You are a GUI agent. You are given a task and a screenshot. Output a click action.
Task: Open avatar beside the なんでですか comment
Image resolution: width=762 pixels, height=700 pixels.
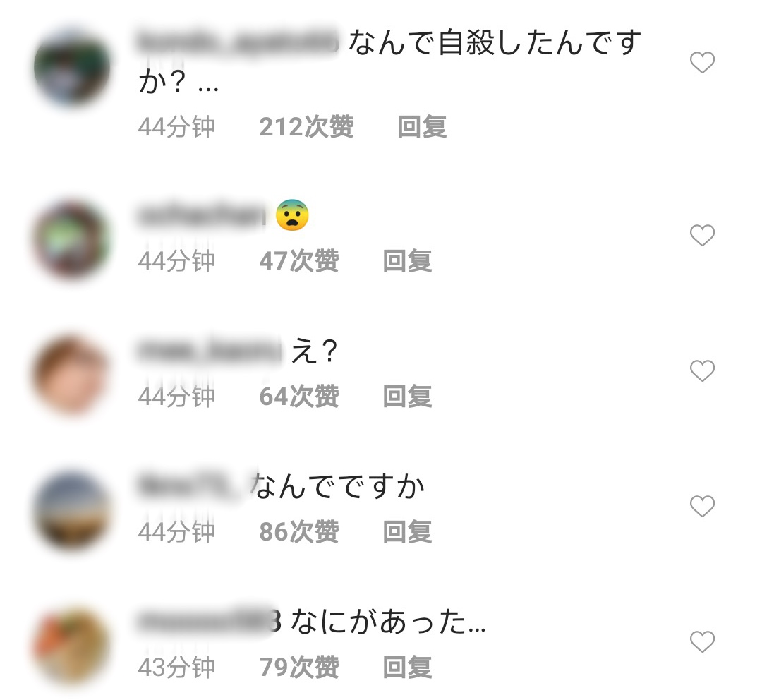[x=72, y=510]
